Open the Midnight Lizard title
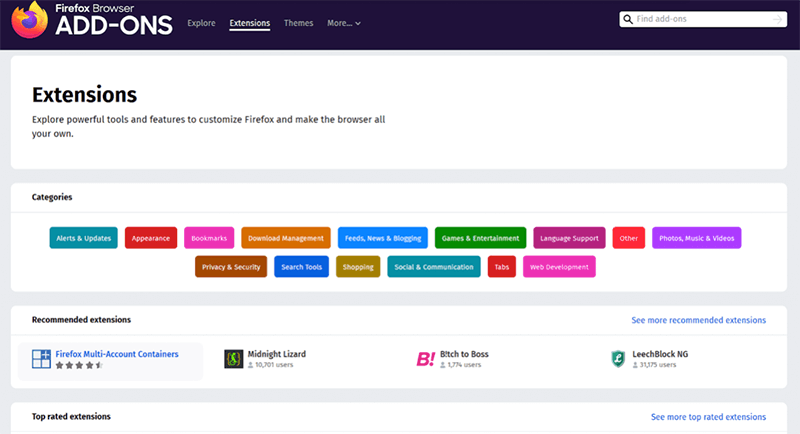 (277, 354)
